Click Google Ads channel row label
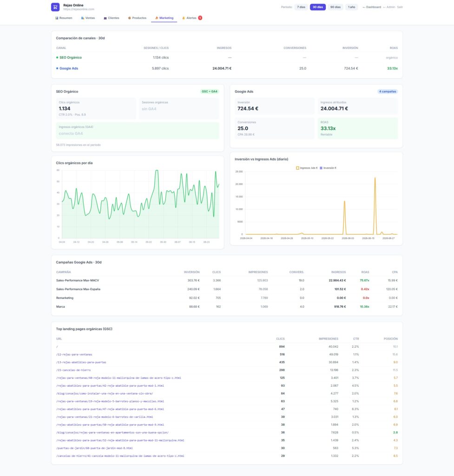454x476 pixels. tap(69, 68)
